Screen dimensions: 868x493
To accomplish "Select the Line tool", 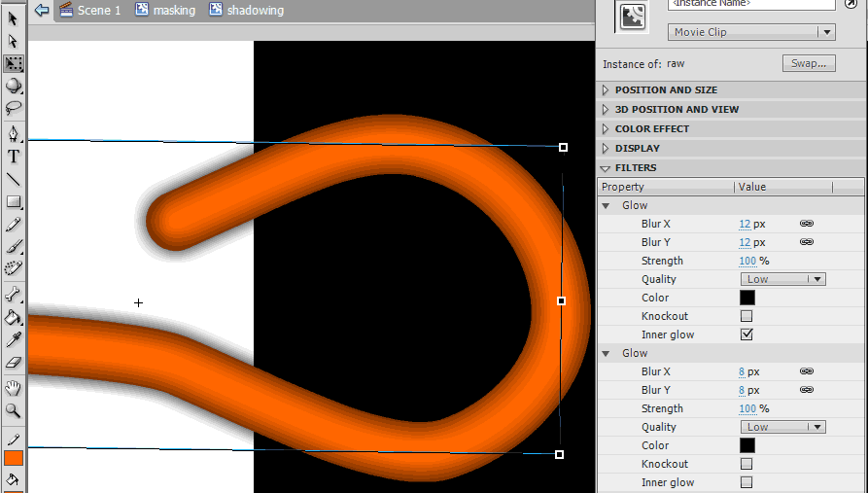I will 14,180.
